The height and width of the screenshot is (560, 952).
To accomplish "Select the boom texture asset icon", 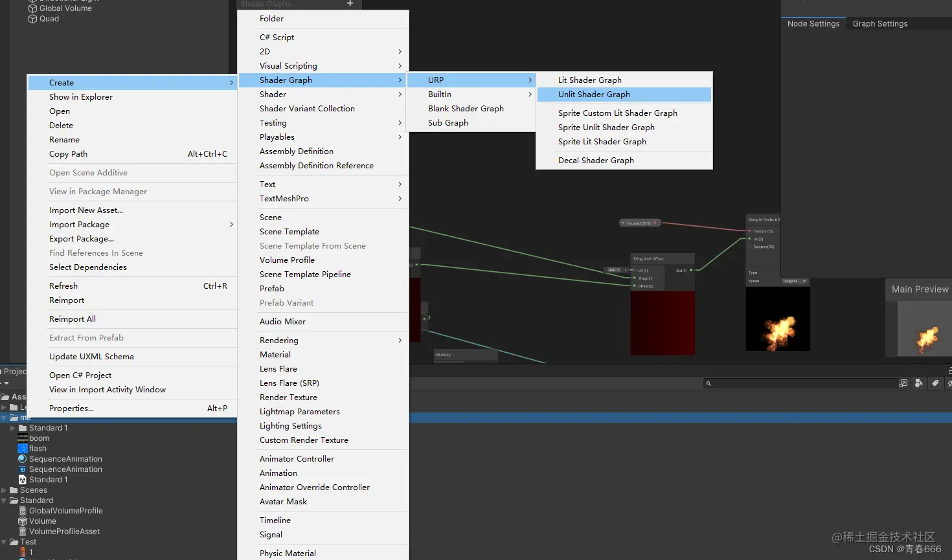I will 23,438.
